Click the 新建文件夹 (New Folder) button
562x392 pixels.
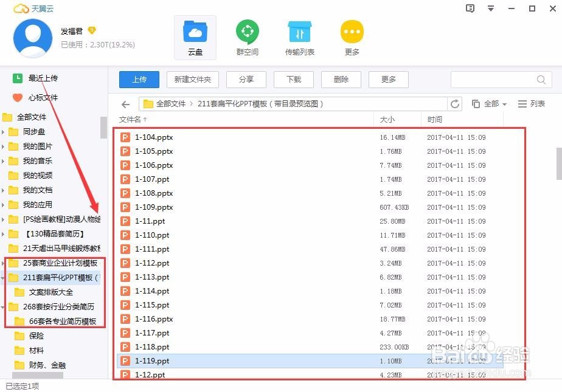point(192,79)
